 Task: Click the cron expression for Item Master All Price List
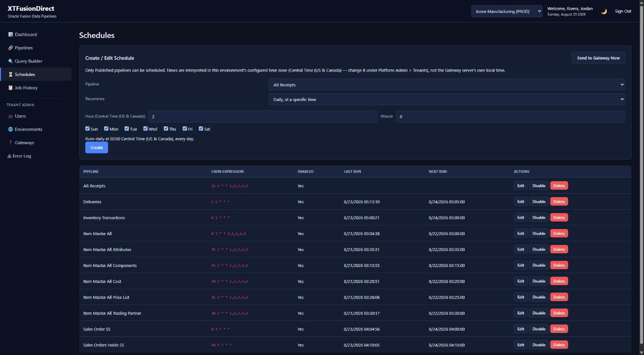point(229,298)
